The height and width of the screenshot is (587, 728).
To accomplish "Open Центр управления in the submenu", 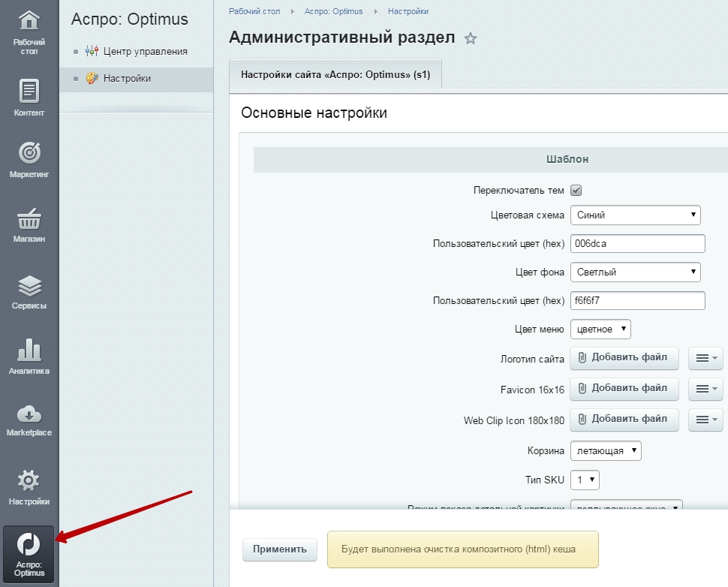I will coord(146,52).
